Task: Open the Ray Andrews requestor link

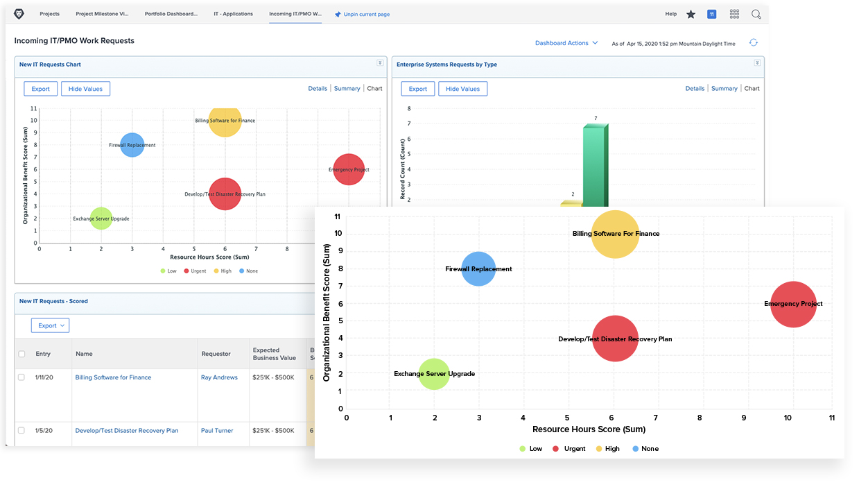Action: 219,377
